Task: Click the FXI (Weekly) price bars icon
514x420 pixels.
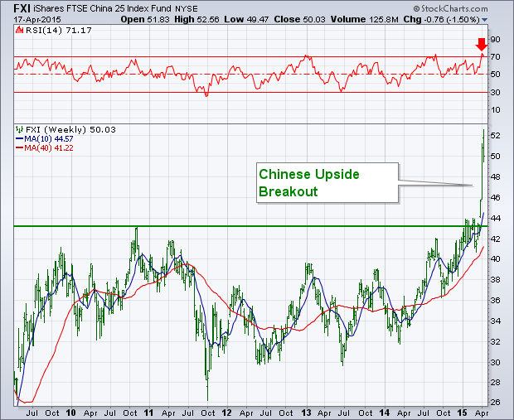Action: click(x=19, y=129)
